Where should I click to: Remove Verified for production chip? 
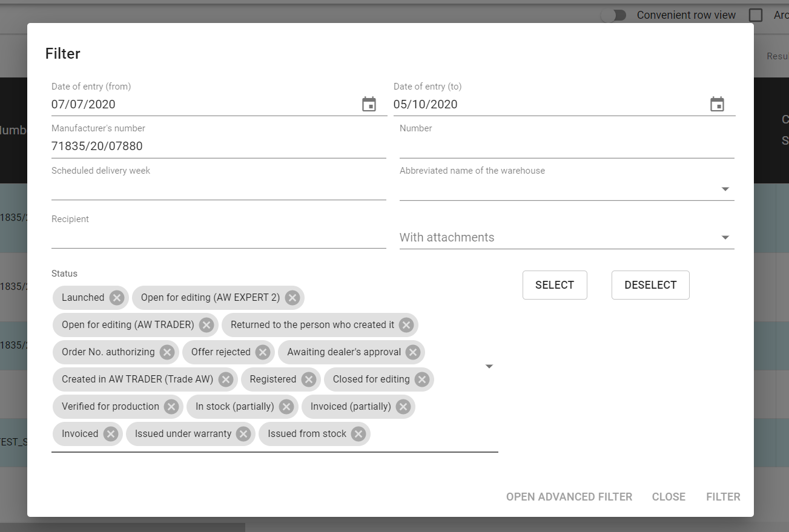click(x=171, y=407)
